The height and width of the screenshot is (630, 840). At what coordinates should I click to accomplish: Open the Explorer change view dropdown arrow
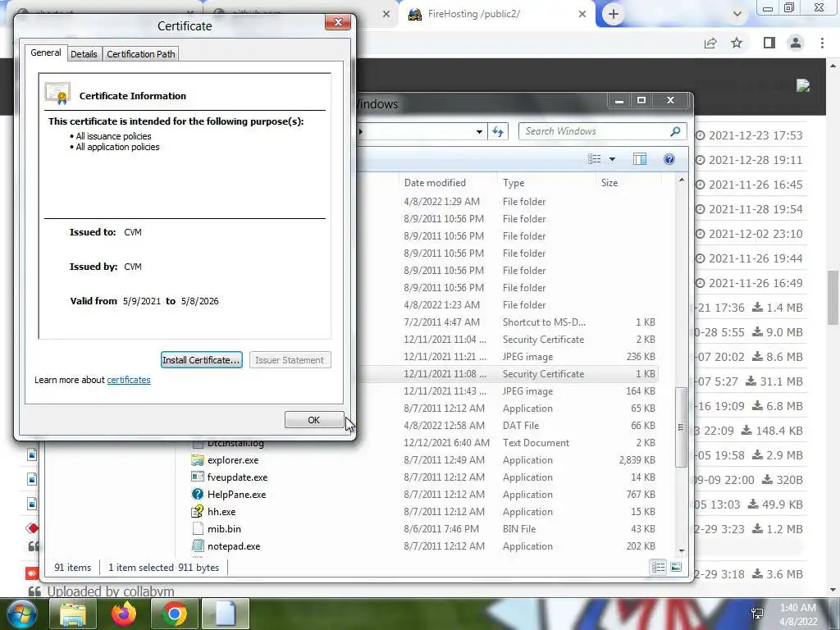[612, 159]
